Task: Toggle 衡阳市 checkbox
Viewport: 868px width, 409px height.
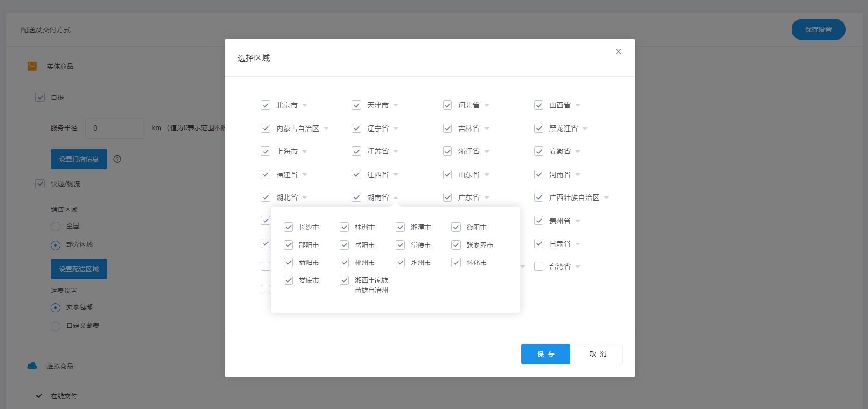Action: [x=456, y=227]
